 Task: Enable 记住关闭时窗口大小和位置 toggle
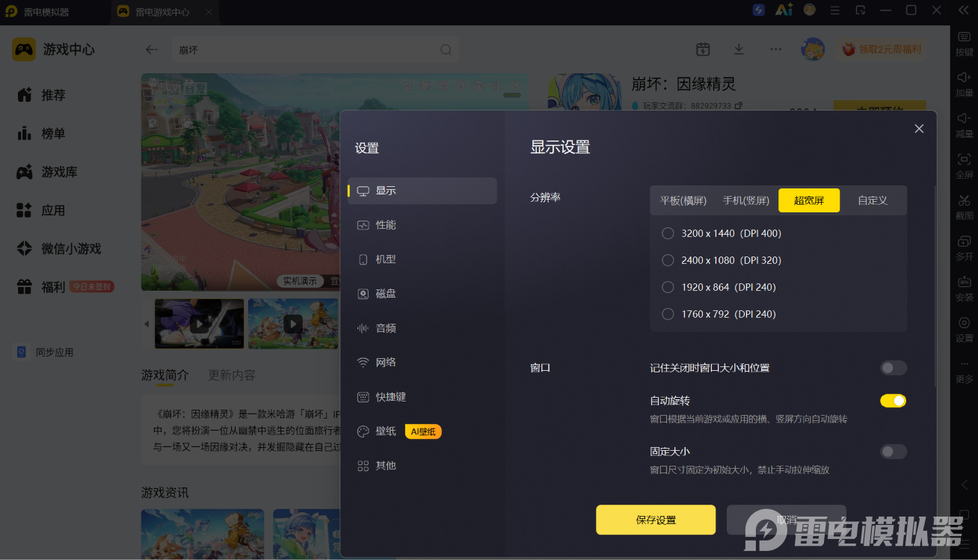893,368
